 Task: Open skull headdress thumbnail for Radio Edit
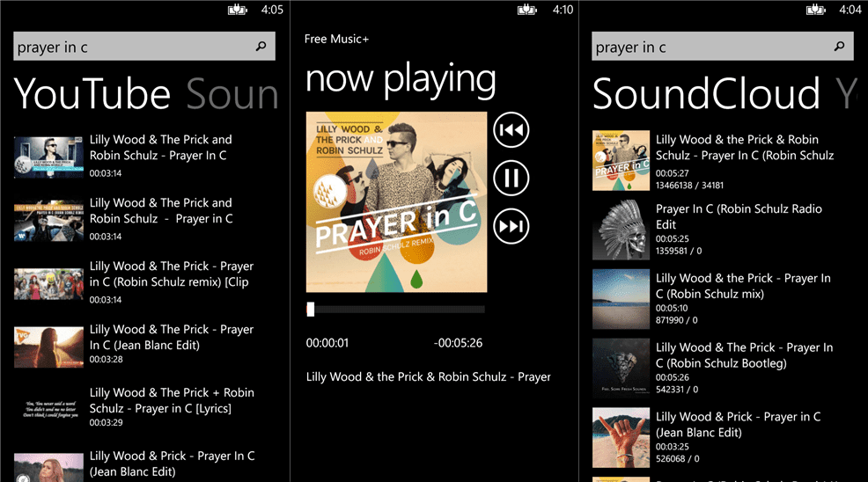622,230
